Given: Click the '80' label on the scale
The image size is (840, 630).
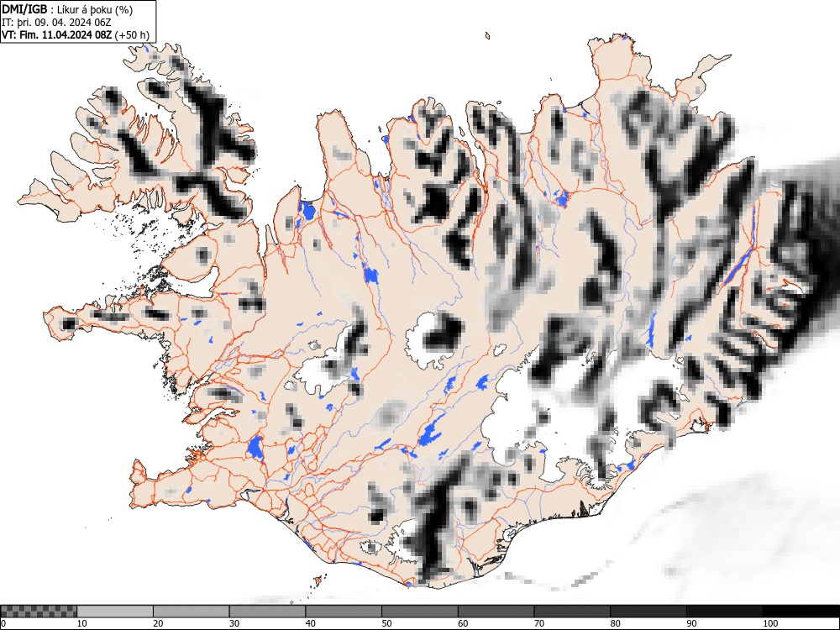Looking at the screenshot, I should [x=615, y=623].
